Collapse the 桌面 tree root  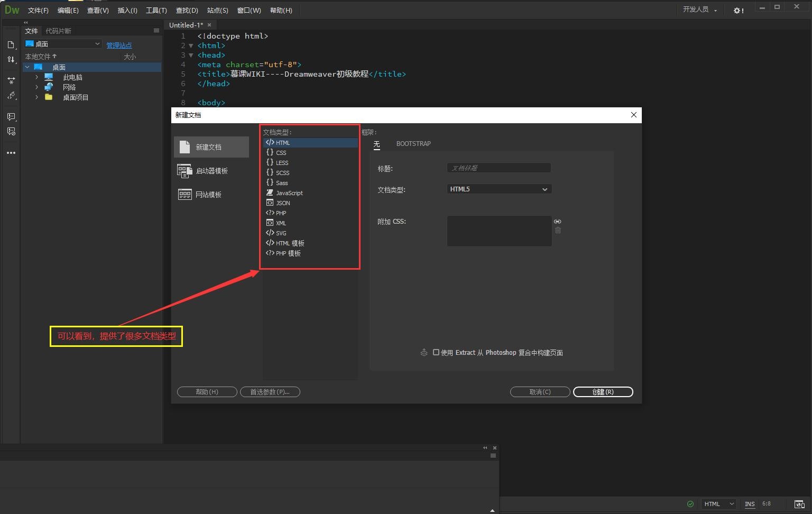(x=27, y=67)
